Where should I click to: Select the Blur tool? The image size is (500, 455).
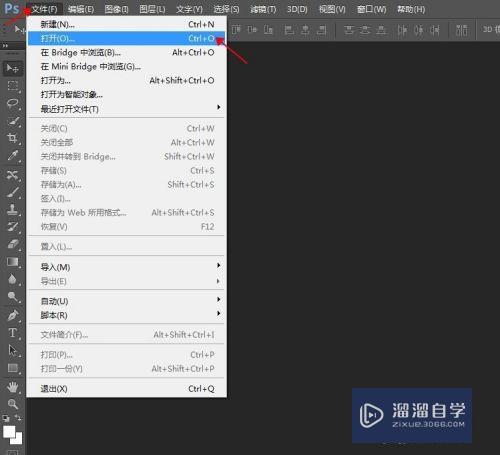pyautogui.click(x=13, y=279)
